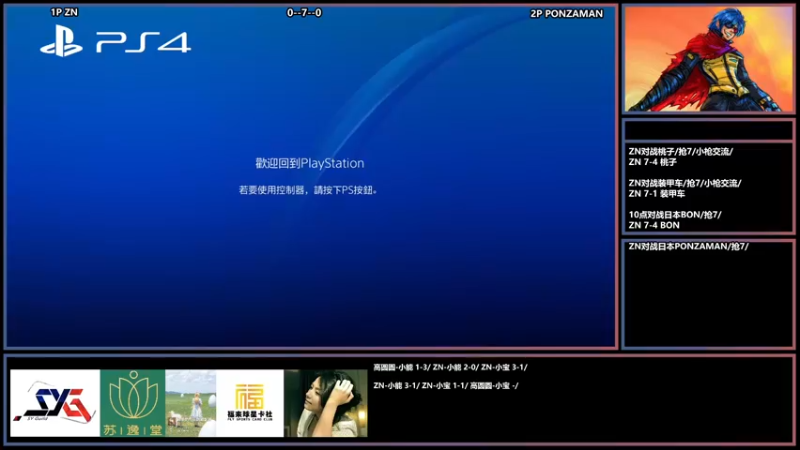Image resolution: width=800 pixels, height=450 pixels.
Task: Click the 'ZN对战装甲车/抢7/小枪交流/' line
Action: (685, 183)
